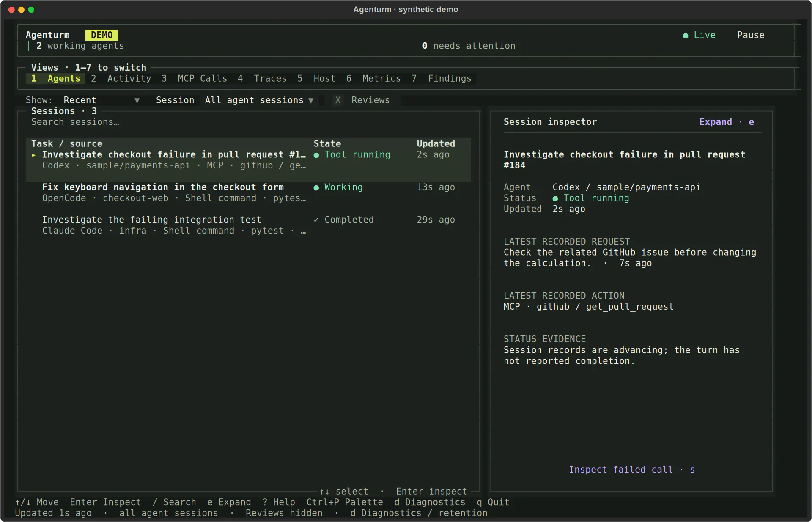
Task: Click the Inspect failed call link
Action: click(x=632, y=470)
